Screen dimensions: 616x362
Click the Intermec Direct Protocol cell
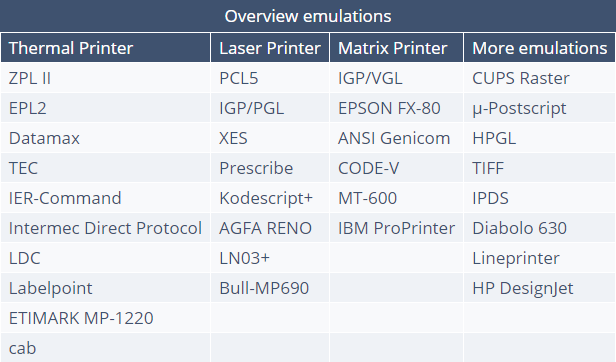tap(105, 228)
